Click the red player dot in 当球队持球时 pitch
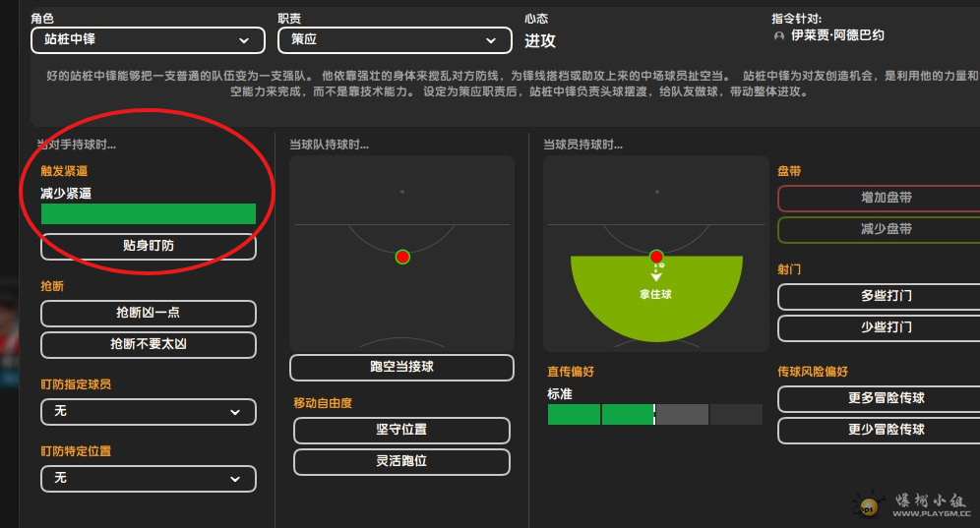 pyautogui.click(x=402, y=257)
